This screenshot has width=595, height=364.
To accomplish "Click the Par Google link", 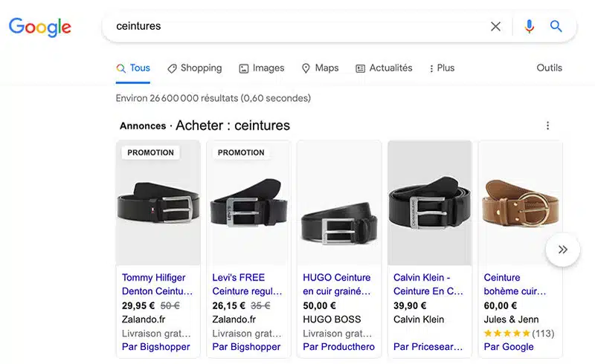I will click(509, 347).
